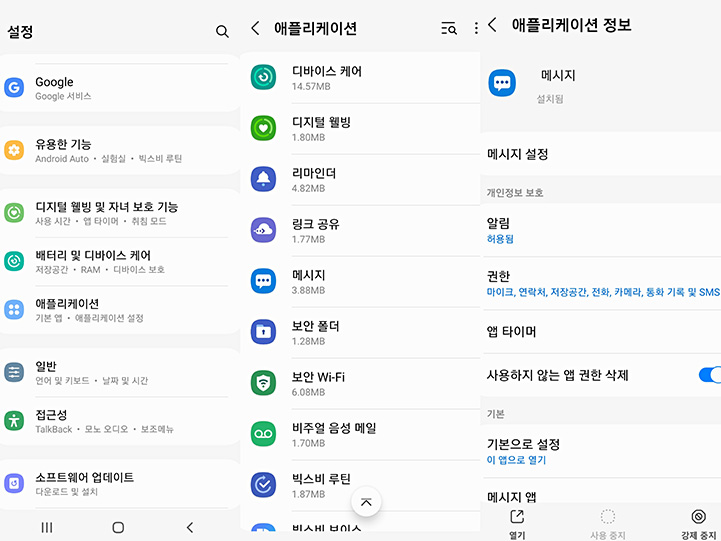Tap the 메시지 icon in the app list
The height and width of the screenshot is (541, 721).
click(263, 281)
